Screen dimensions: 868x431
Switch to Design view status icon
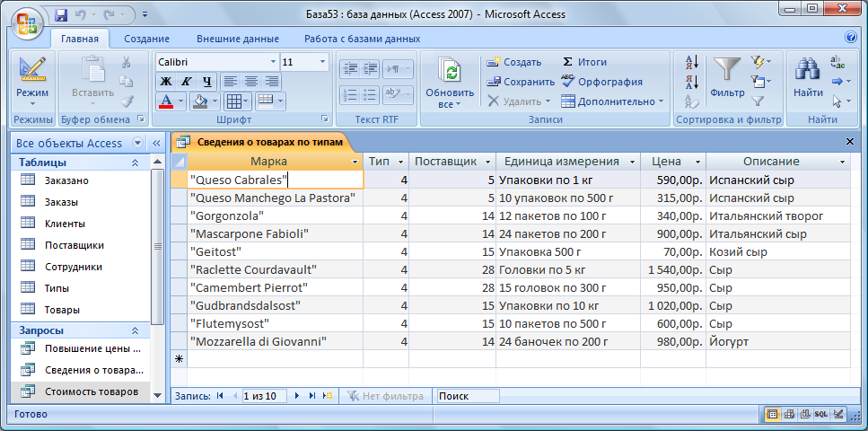[x=838, y=414]
